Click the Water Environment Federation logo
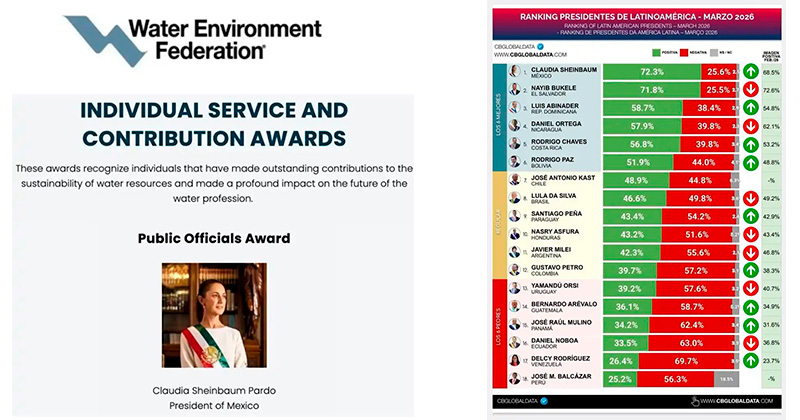Image resolution: width=800 pixels, height=420 pixels. click(167, 39)
